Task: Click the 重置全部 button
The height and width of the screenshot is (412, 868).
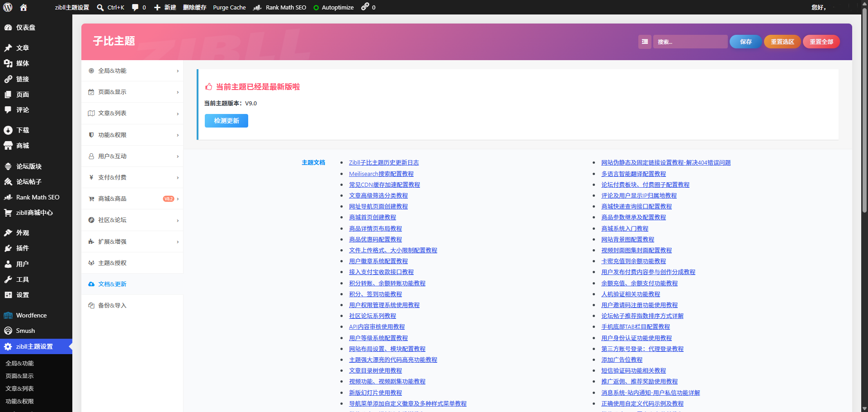Action: tap(821, 42)
